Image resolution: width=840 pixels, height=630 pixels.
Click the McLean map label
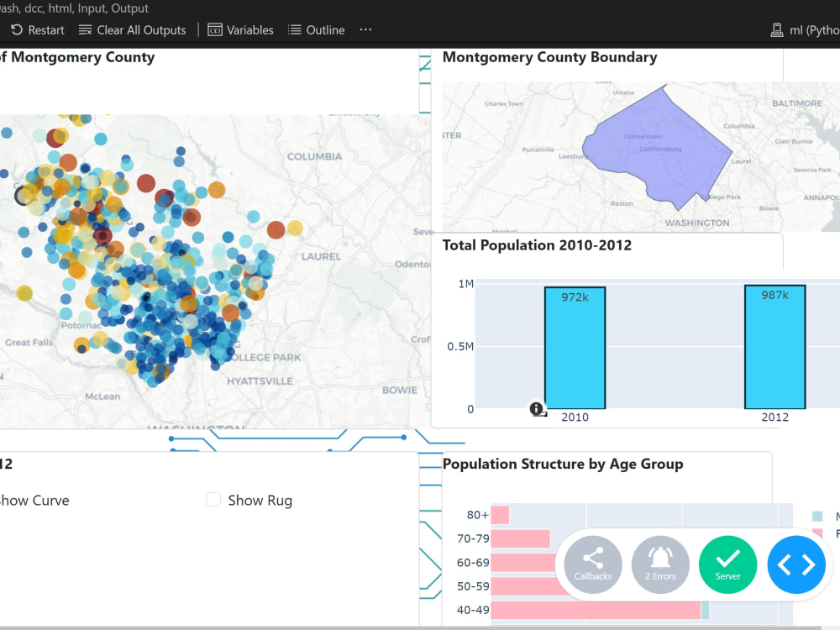coord(102,396)
